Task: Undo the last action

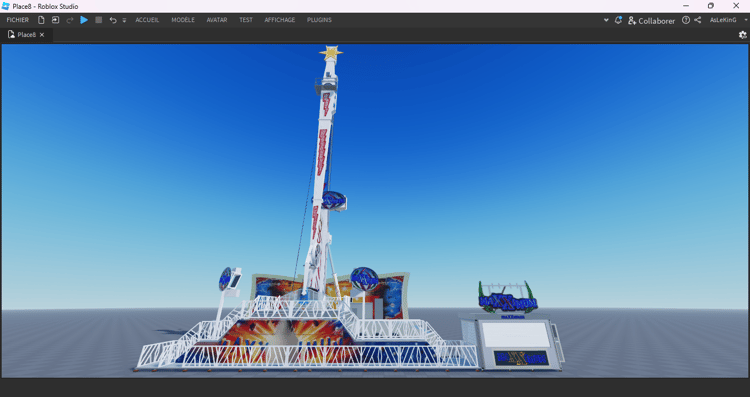Action: click(x=113, y=20)
